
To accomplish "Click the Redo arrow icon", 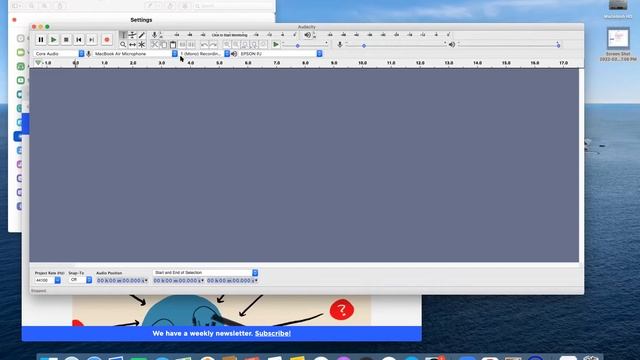I will tap(213, 44).
